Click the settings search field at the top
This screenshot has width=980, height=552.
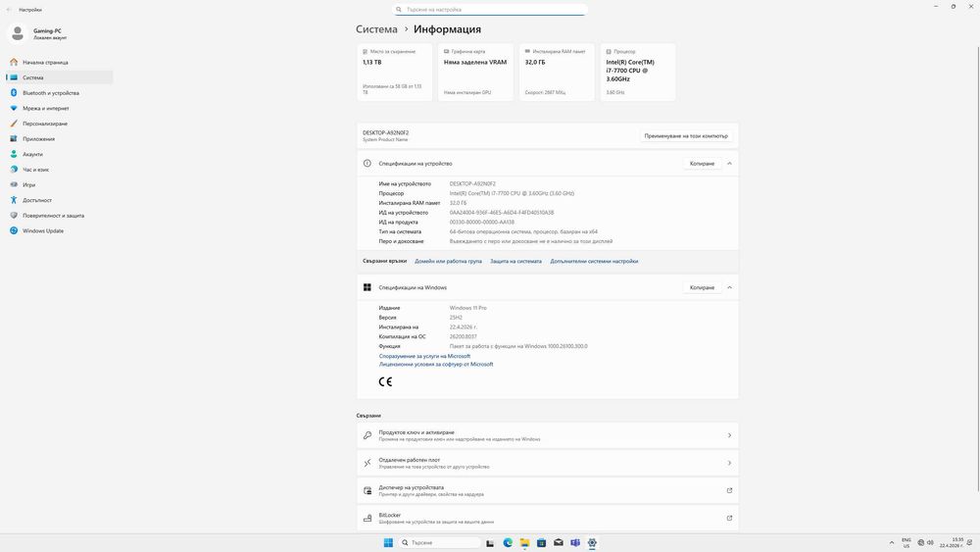pyautogui.click(x=489, y=10)
